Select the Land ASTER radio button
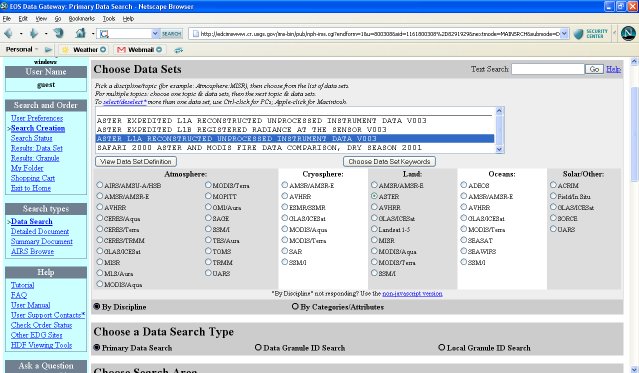Image resolution: width=639 pixels, height=373 pixels. coord(374,196)
